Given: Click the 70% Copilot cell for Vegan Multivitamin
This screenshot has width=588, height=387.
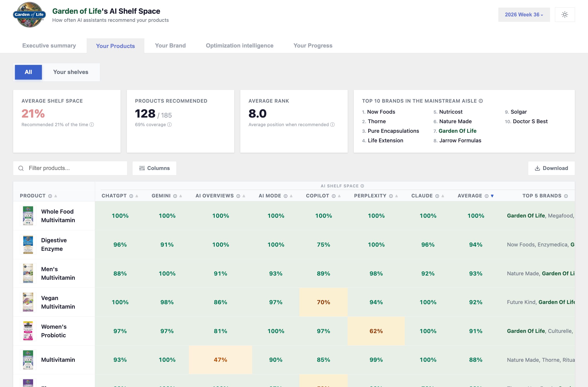Looking at the screenshot, I should [323, 302].
